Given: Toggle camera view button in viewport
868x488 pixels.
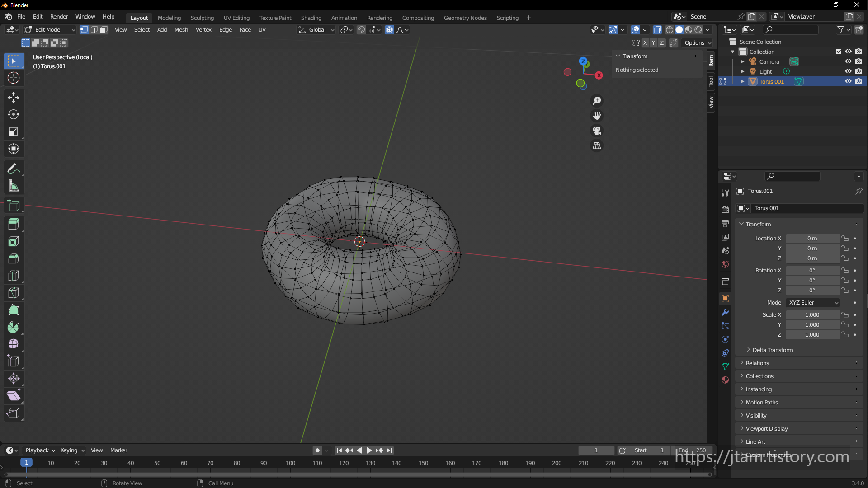Looking at the screenshot, I should coord(597,131).
